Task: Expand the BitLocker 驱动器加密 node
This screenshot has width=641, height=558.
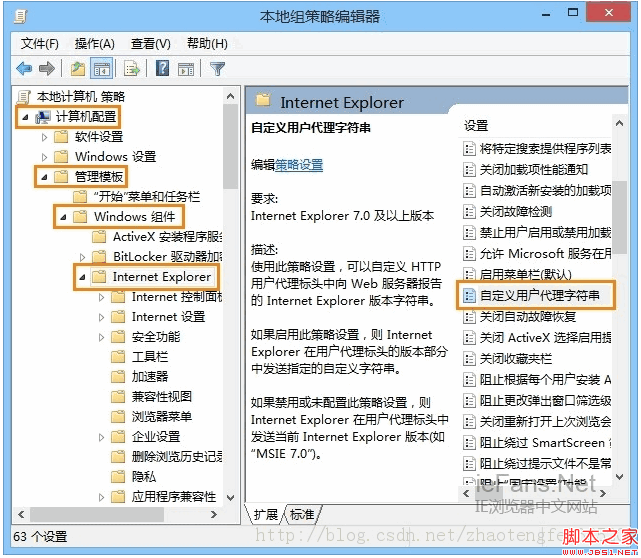Action: click(x=82, y=257)
